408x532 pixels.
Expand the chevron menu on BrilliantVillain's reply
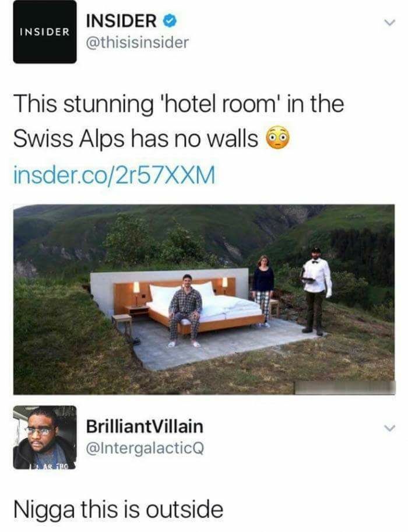click(x=389, y=428)
